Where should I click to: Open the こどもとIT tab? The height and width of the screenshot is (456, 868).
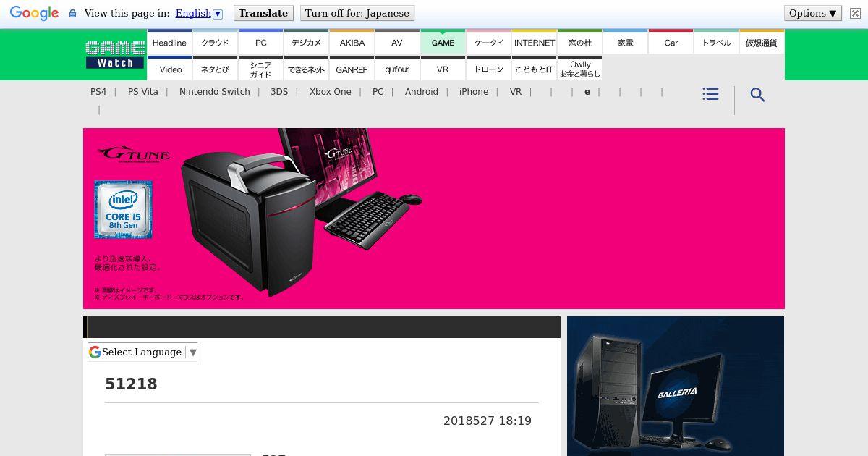[534, 69]
